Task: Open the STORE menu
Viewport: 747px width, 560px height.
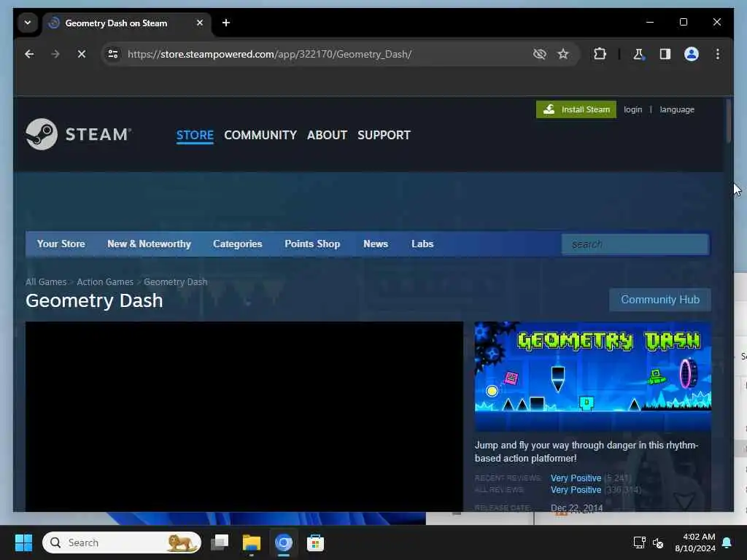Action: coord(195,135)
